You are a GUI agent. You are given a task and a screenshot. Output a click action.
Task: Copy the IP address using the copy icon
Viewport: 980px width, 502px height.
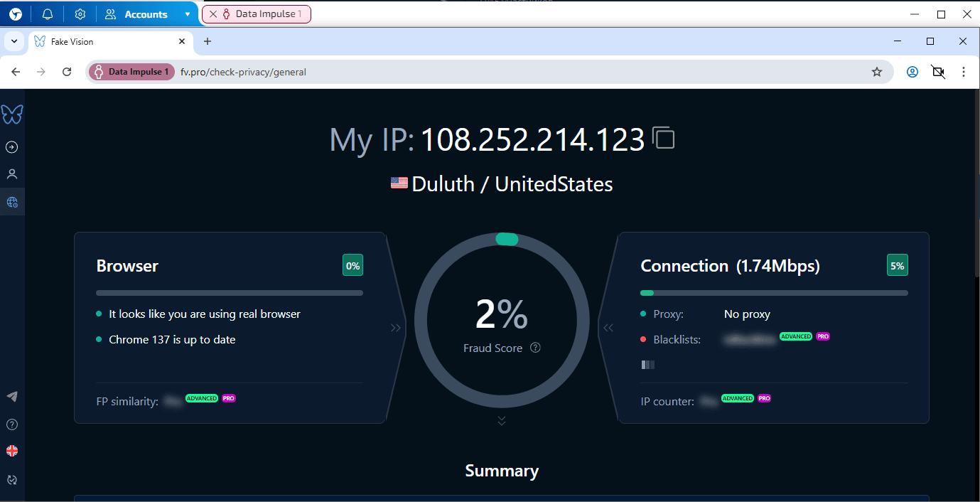point(664,139)
